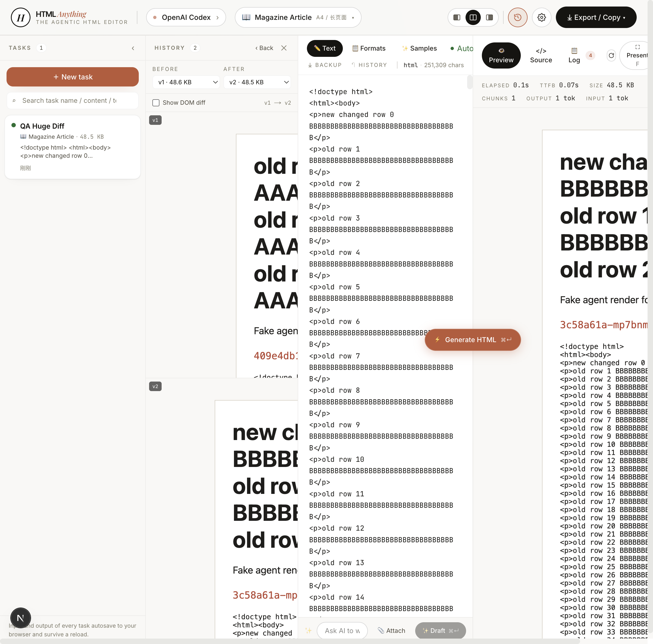
Task: Click the Log count badge 4
Action: click(590, 55)
